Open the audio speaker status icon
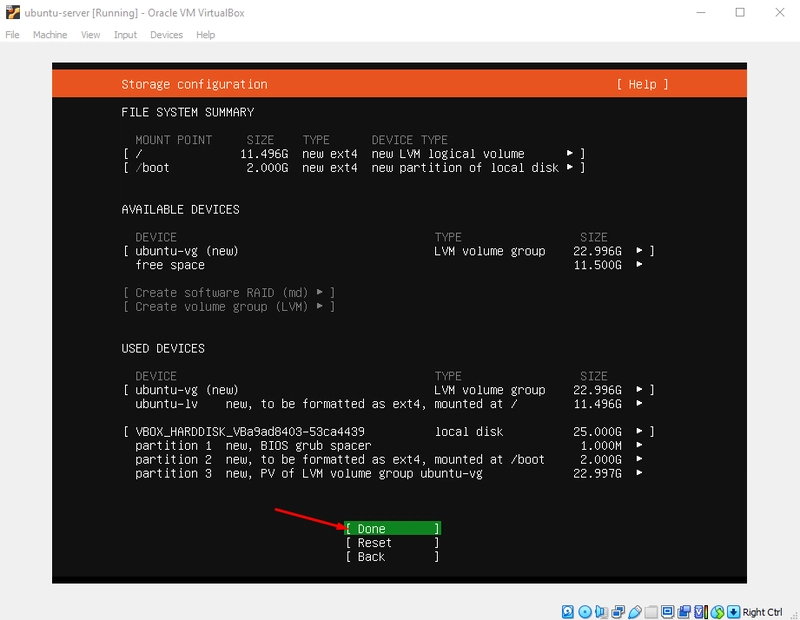This screenshot has height=620, width=800. point(602,612)
